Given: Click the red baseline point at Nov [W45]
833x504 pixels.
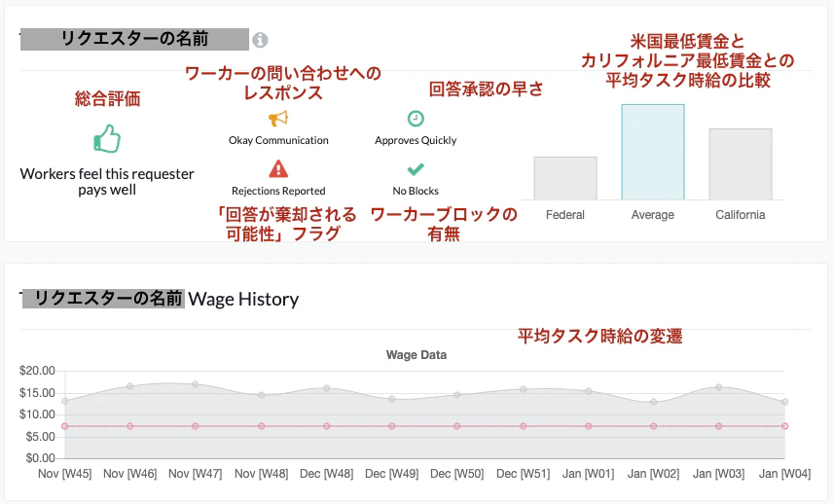Looking at the screenshot, I should click(65, 426).
